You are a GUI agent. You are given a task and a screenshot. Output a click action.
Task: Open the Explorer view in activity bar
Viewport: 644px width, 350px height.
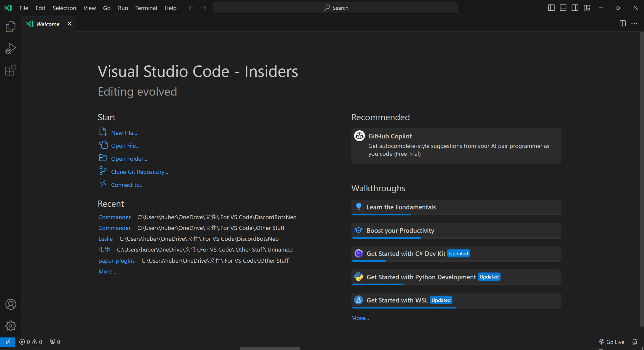(x=10, y=27)
